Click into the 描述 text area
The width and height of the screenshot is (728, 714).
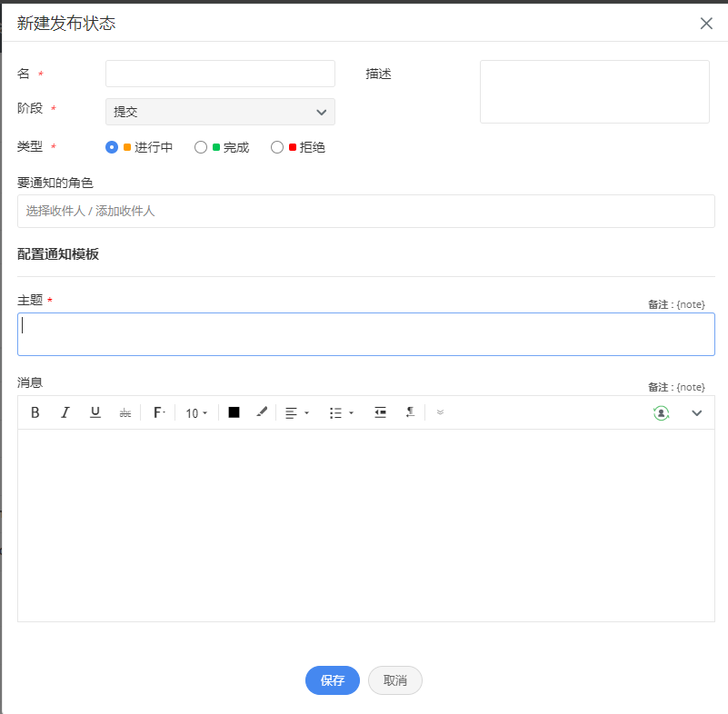click(x=594, y=92)
